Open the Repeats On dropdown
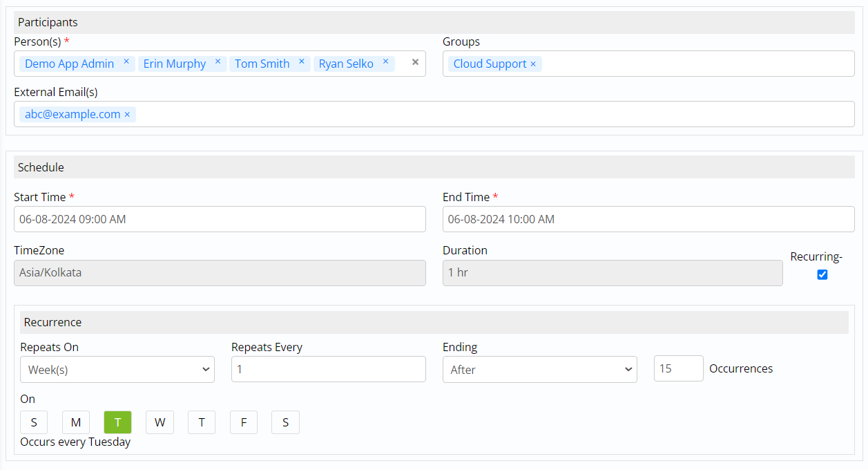This screenshot has width=868, height=470. pyautogui.click(x=117, y=370)
